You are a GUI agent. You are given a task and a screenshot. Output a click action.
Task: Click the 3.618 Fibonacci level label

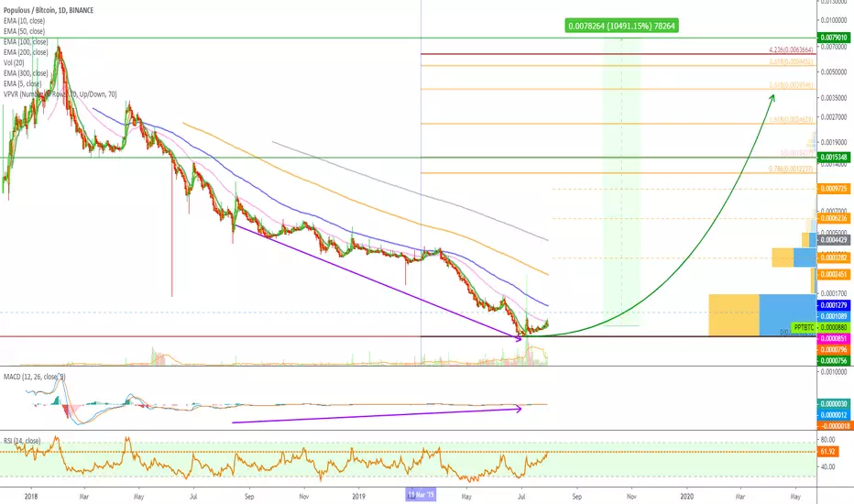(x=791, y=61)
